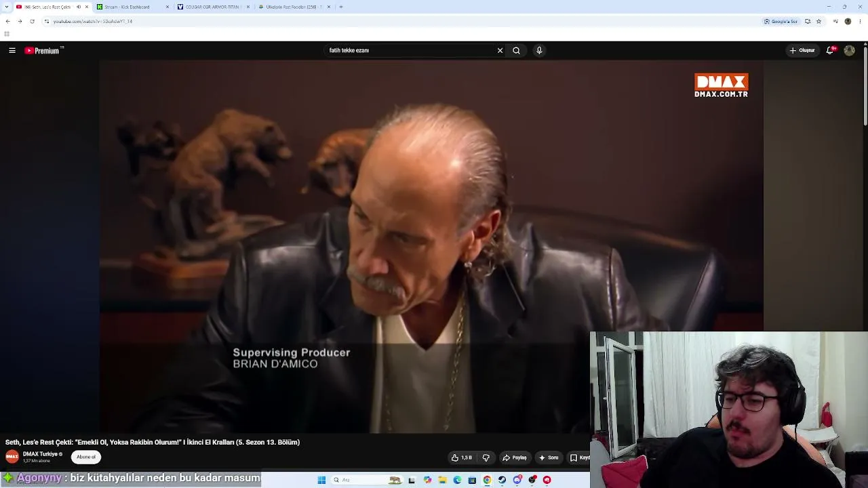Click the taskbar search box
Screen dimensions: 868x488
click(366, 480)
